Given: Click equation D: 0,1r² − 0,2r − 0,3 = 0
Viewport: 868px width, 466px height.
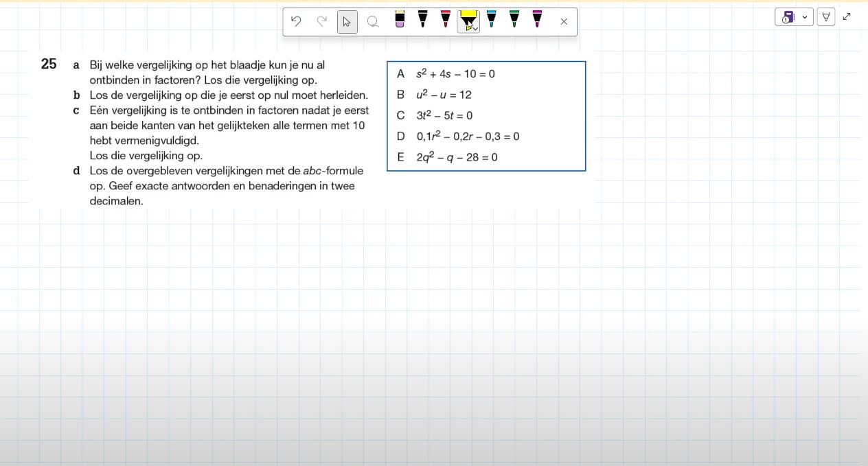Looking at the screenshot, I should [468, 137].
